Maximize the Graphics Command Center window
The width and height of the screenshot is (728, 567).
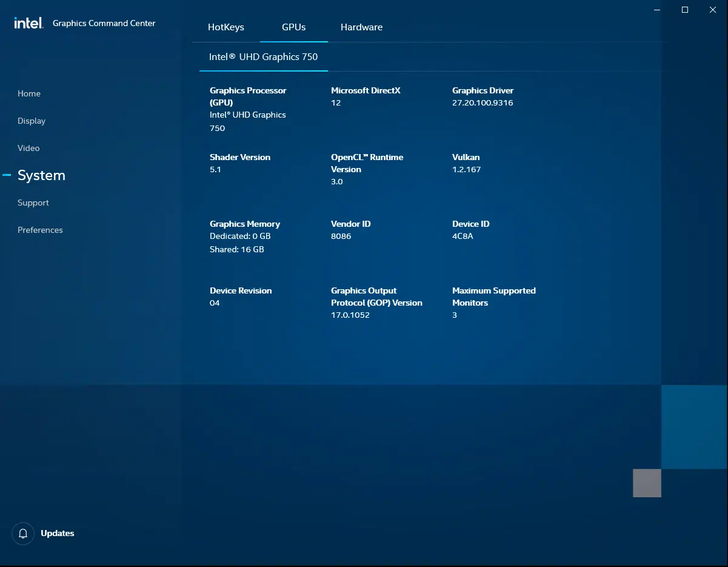(x=685, y=10)
